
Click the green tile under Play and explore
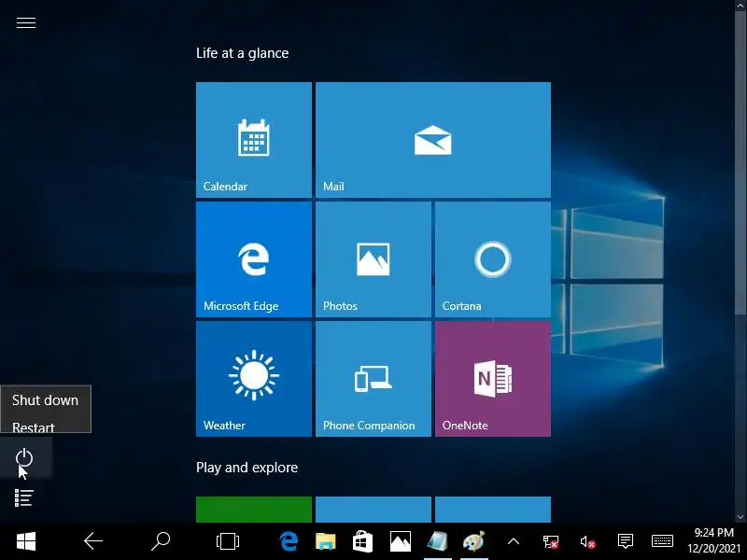pos(254,510)
